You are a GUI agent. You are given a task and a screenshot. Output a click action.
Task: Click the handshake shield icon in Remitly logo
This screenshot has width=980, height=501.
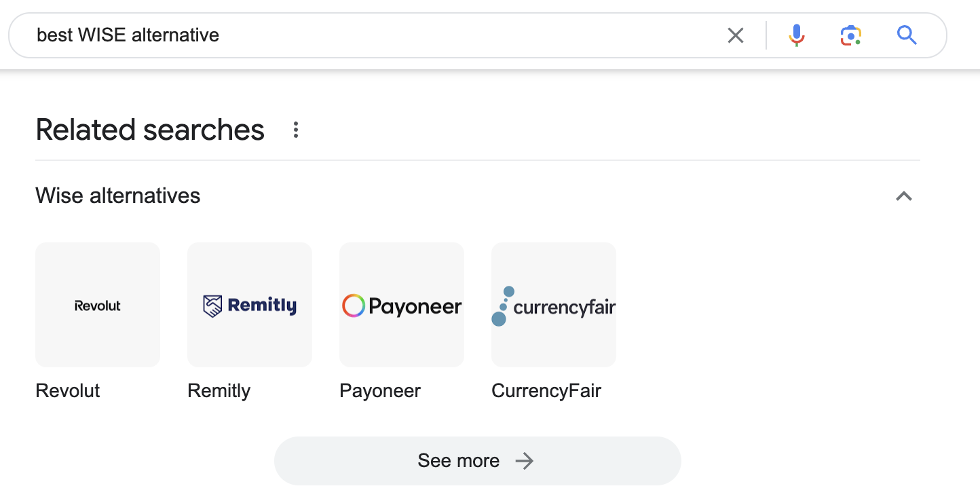tap(212, 307)
